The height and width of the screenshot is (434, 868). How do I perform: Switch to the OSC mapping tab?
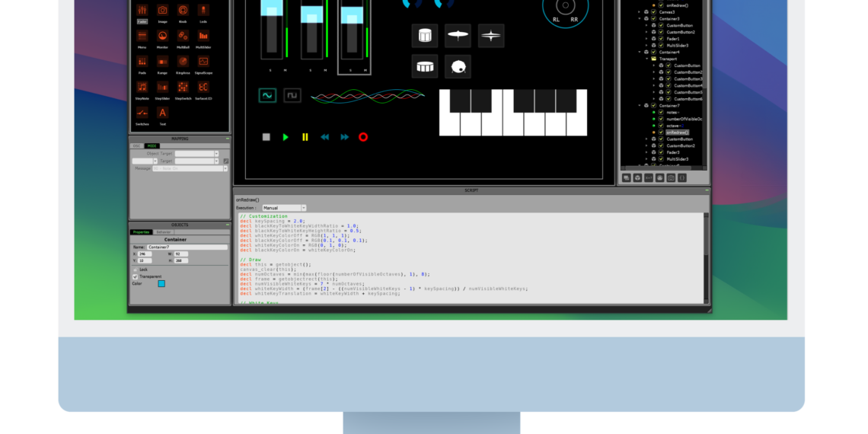point(137,146)
